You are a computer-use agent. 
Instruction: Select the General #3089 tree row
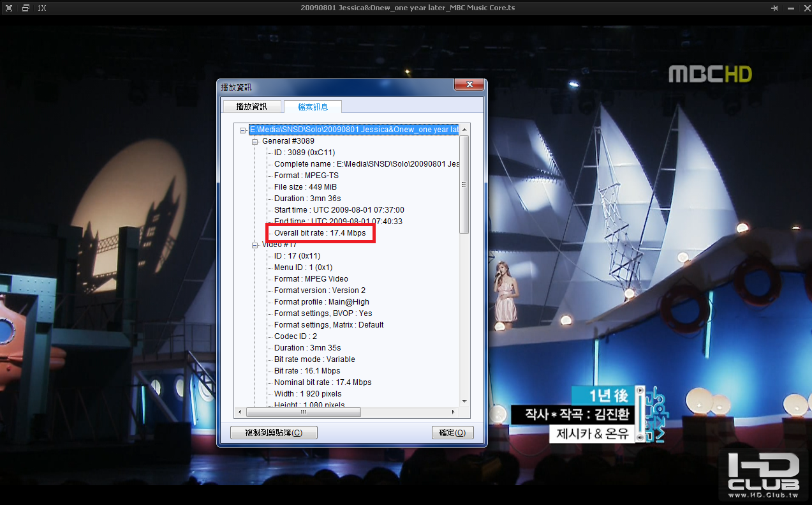click(288, 141)
